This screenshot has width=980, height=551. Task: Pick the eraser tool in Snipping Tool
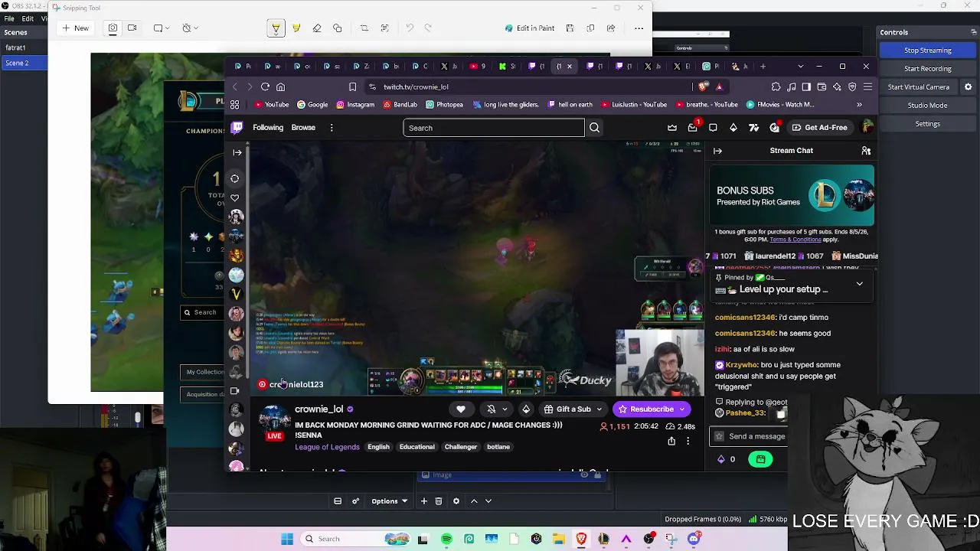(317, 28)
